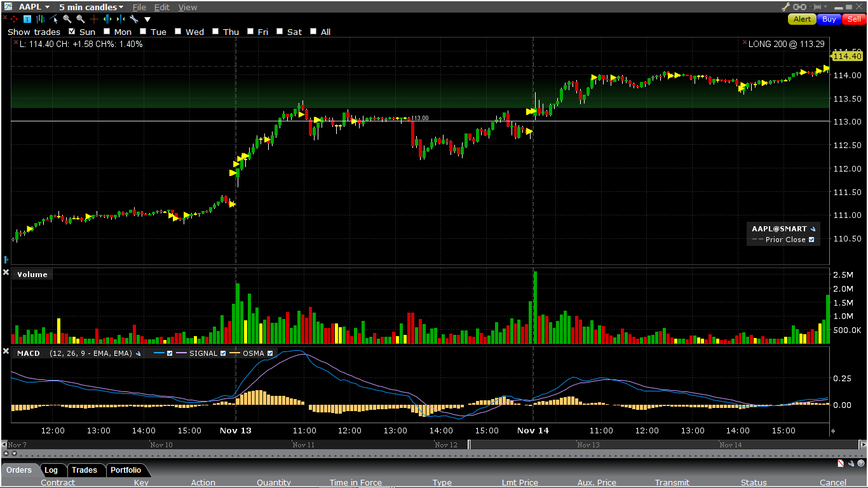Viewport: 868px width, 488px height.
Task: Check the All show trades checkbox
Action: pos(313,31)
